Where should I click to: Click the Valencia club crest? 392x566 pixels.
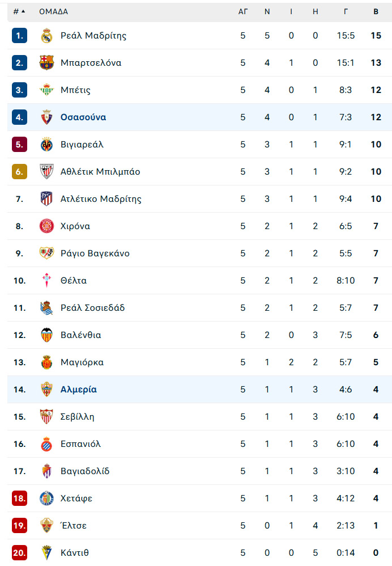coord(46,335)
